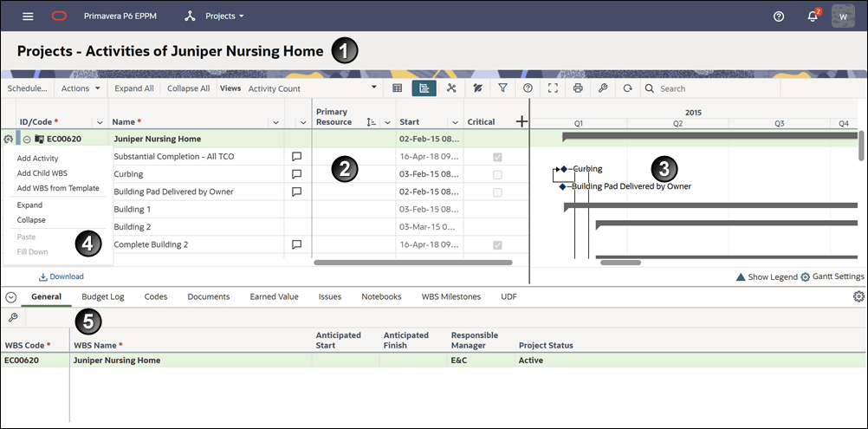Click Expand All button
This screenshot has height=429, width=868.
tap(134, 88)
